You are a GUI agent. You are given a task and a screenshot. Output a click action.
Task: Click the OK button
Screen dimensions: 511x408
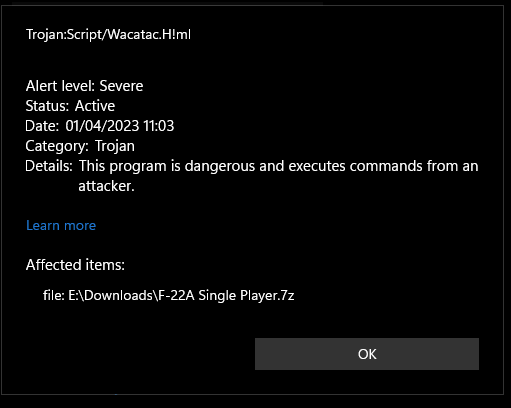pos(367,354)
